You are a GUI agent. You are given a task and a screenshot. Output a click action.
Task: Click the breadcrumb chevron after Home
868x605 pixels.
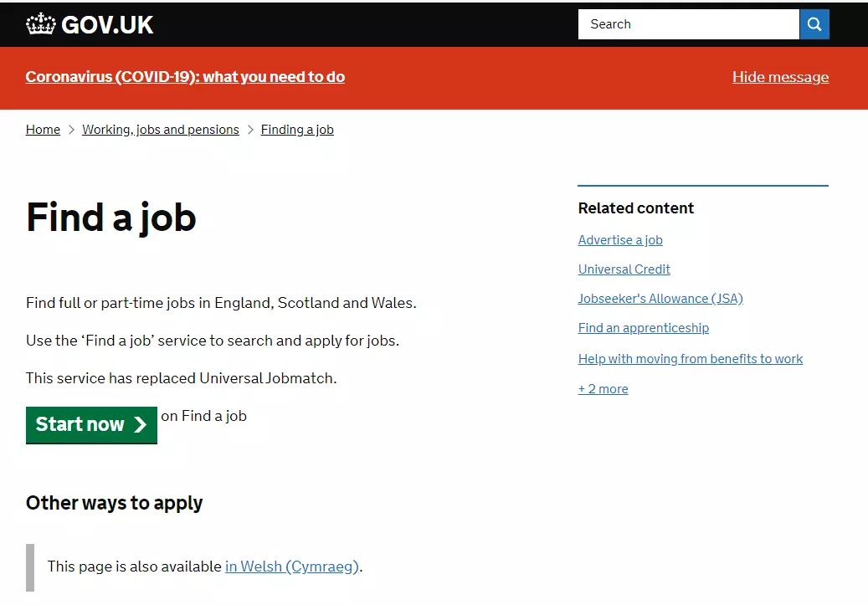click(71, 130)
